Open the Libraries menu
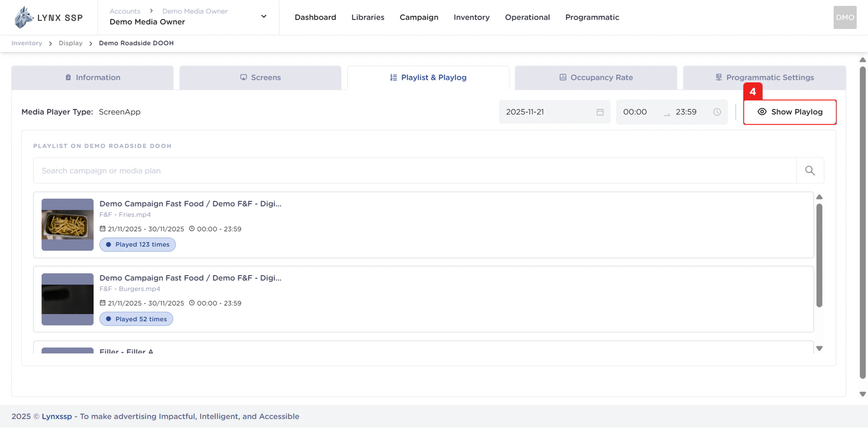The height and width of the screenshot is (429, 868). tap(368, 17)
